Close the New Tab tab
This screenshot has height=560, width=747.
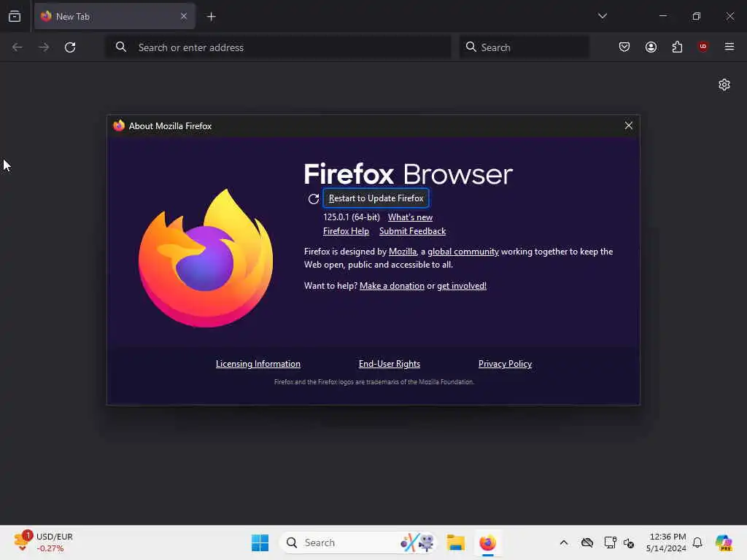[x=184, y=16]
